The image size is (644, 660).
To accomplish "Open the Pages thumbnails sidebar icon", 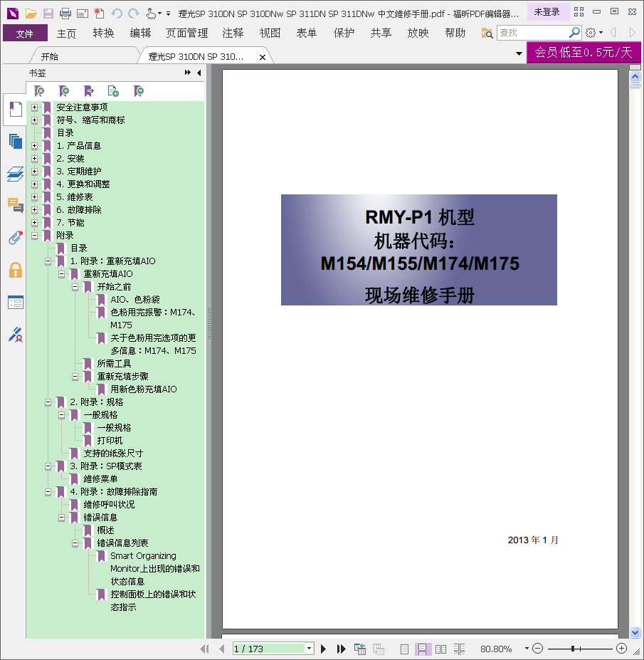I will click(x=15, y=142).
